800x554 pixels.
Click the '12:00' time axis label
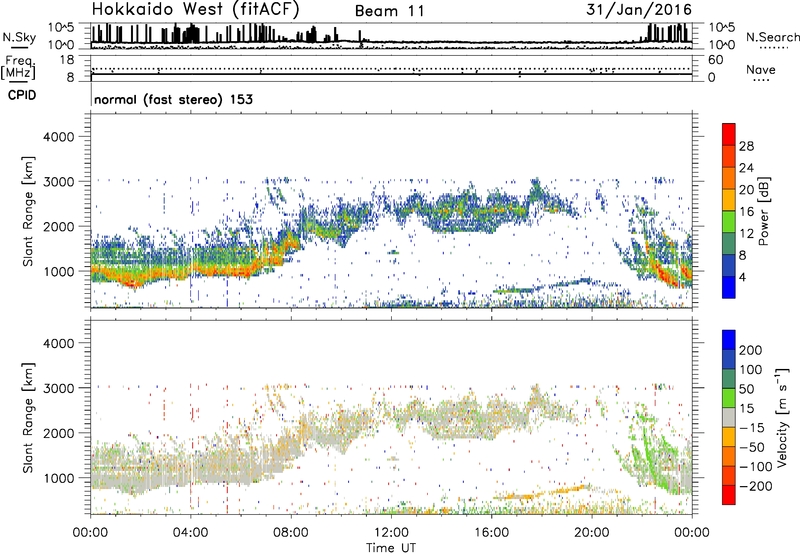coord(391,533)
